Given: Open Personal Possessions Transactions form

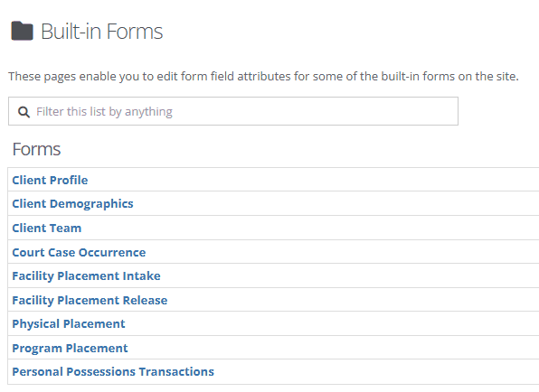Looking at the screenshot, I should (113, 372).
